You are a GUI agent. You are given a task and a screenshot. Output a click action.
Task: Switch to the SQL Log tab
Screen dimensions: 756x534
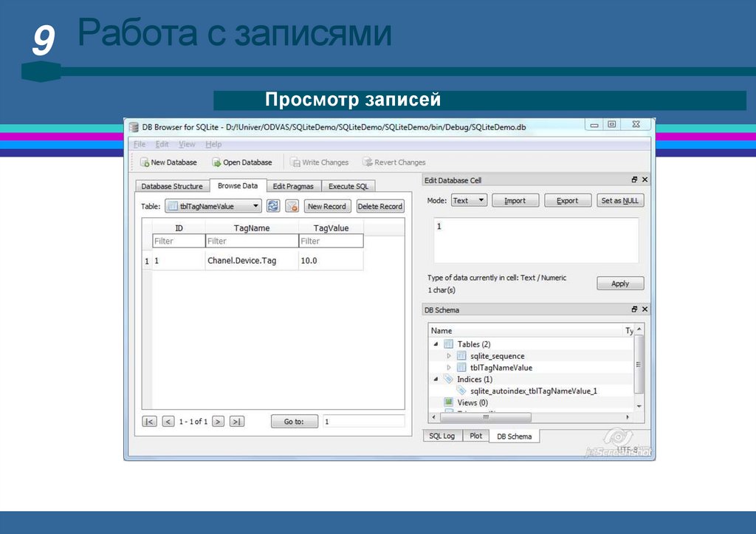(x=442, y=437)
